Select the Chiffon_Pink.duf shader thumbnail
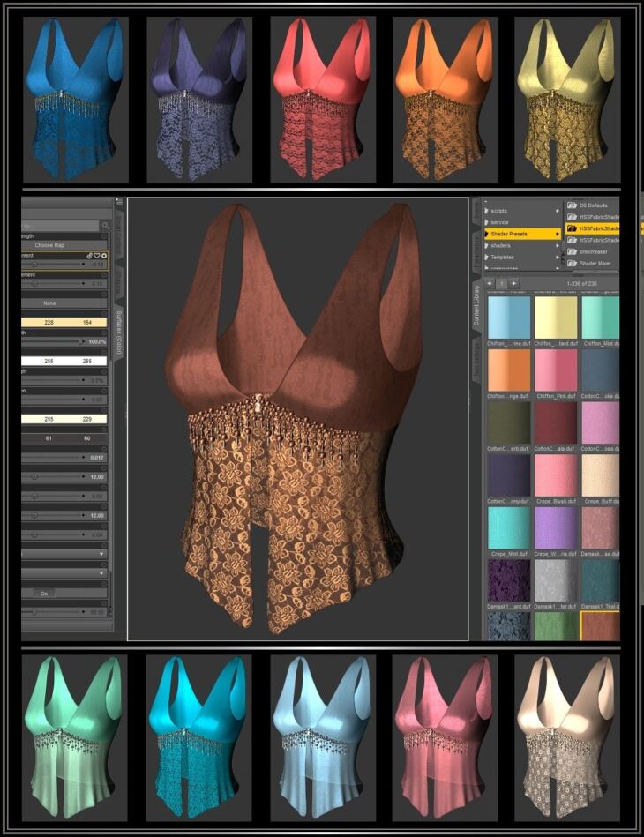644x837 pixels. 555,370
